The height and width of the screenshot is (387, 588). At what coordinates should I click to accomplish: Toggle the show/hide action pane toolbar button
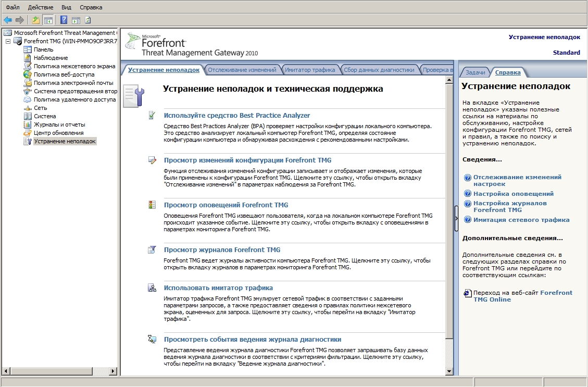(76, 20)
